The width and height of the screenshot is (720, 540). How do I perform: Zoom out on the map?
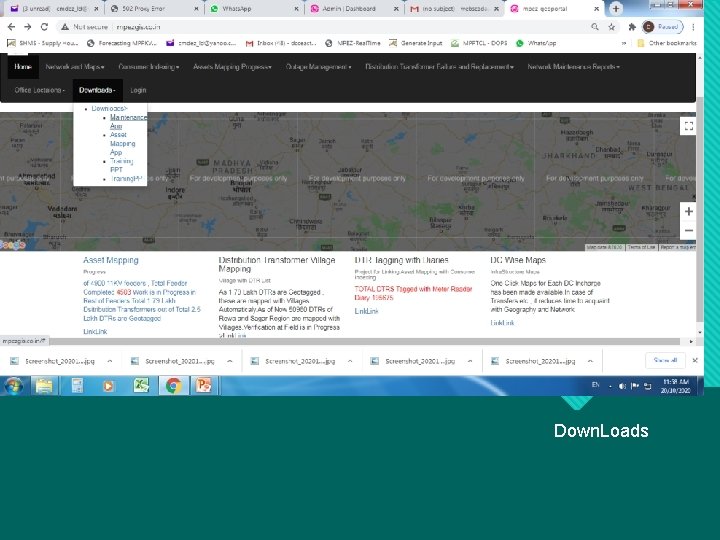click(x=688, y=231)
